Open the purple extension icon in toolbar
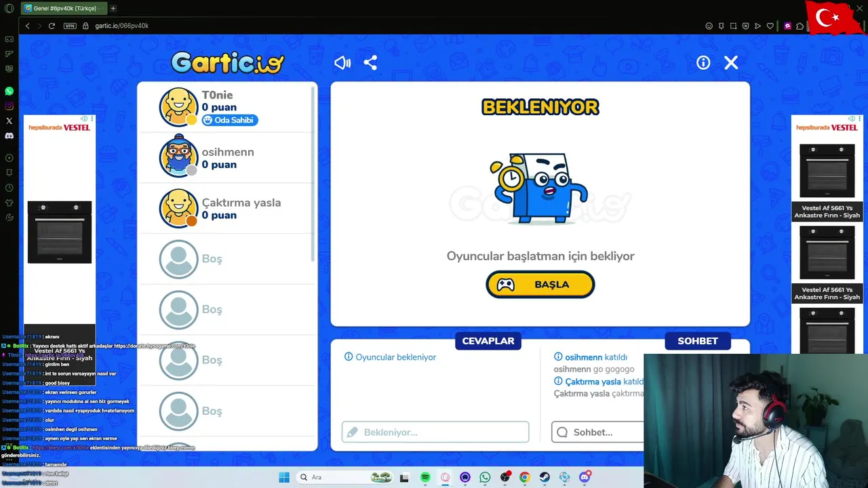Viewport: 868px width, 488px height. pos(787,26)
